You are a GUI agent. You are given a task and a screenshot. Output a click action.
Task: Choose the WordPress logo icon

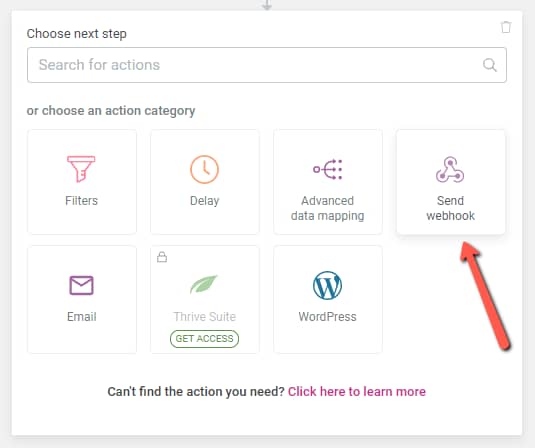coord(328,285)
